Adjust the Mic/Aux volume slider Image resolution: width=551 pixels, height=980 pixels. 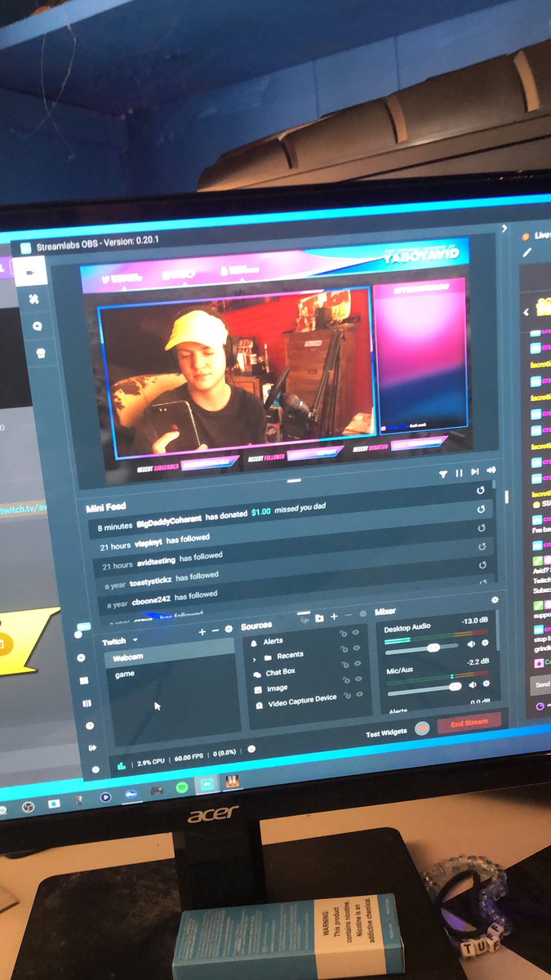click(x=425, y=688)
